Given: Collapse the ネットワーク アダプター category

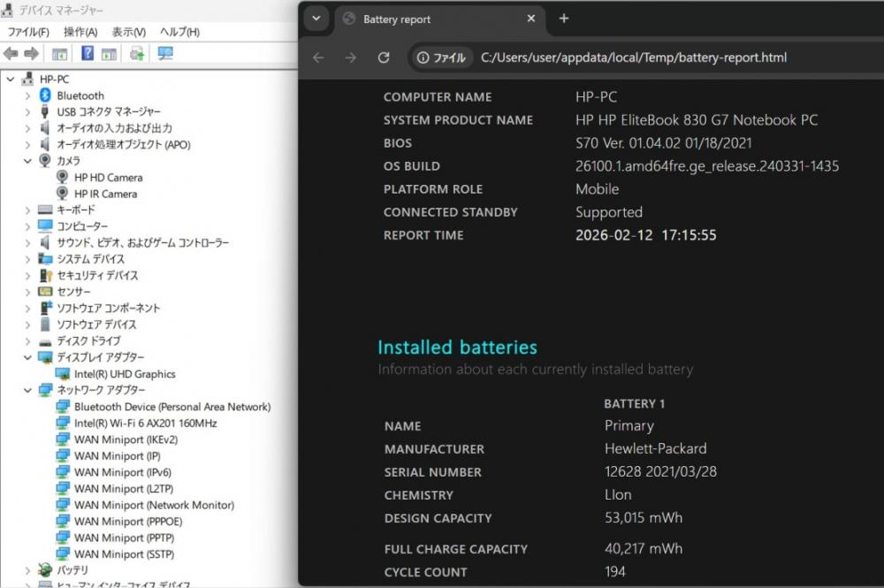Looking at the screenshot, I should pyautogui.click(x=27, y=390).
